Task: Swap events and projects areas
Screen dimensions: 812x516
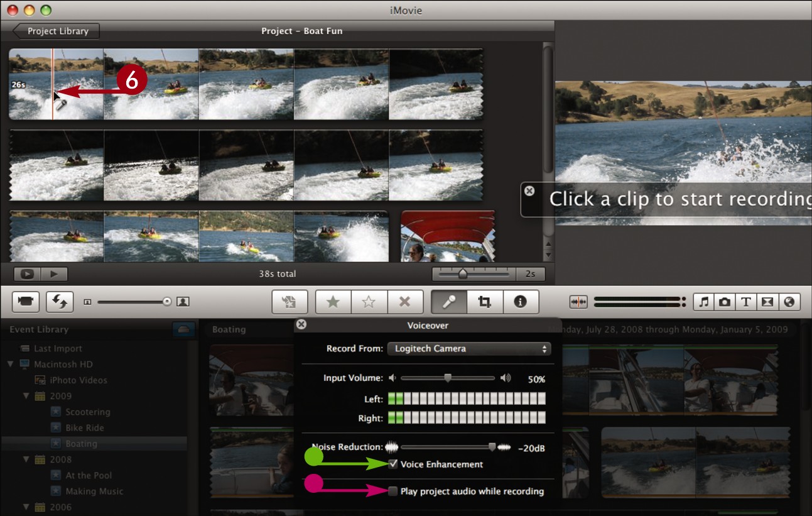Action: coord(60,302)
